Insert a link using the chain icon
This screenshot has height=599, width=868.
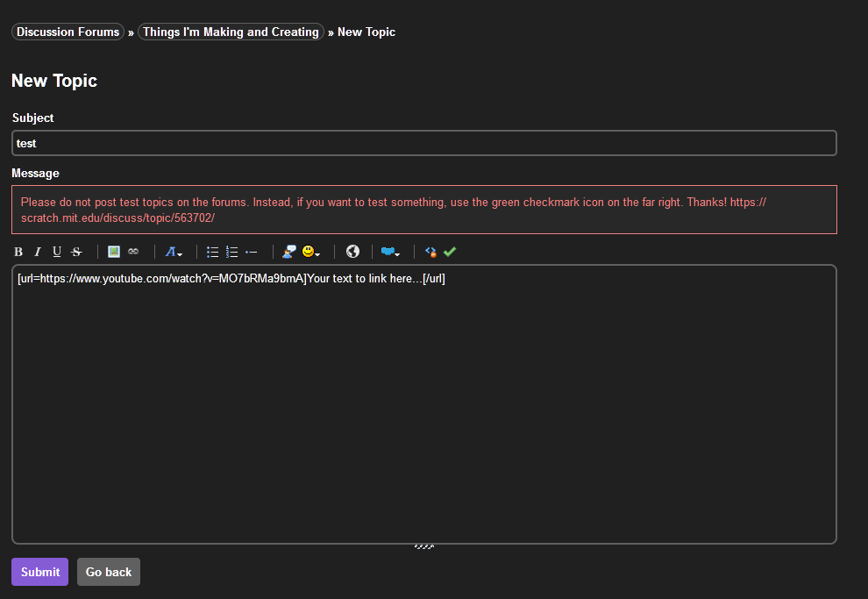pyautogui.click(x=133, y=252)
